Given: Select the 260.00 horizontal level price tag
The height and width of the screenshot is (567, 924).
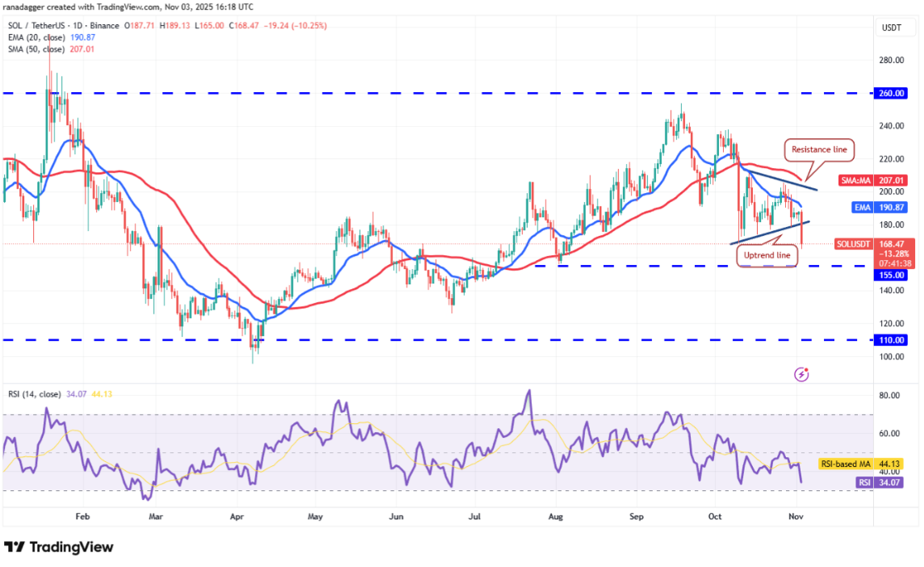Looking at the screenshot, I should (890, 93).
